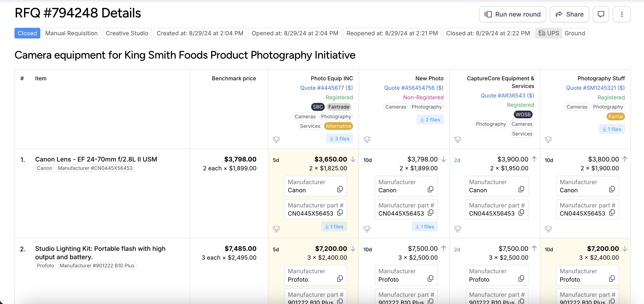This screenshot has height=304, width=644.
Task: Click the Profoto brand tag under item 2
Action: click(45, 265)
